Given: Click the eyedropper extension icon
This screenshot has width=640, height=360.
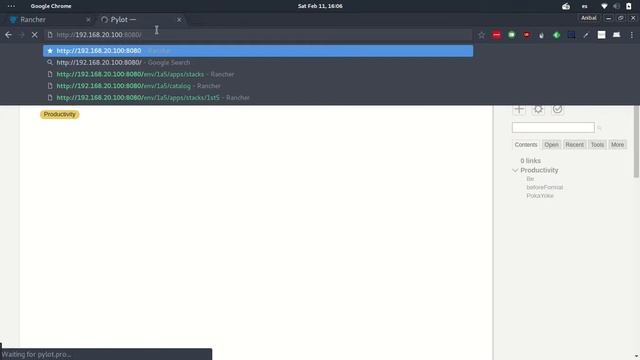Looking at the screenshot, I should pyautogui.click(x=587, y=35).
